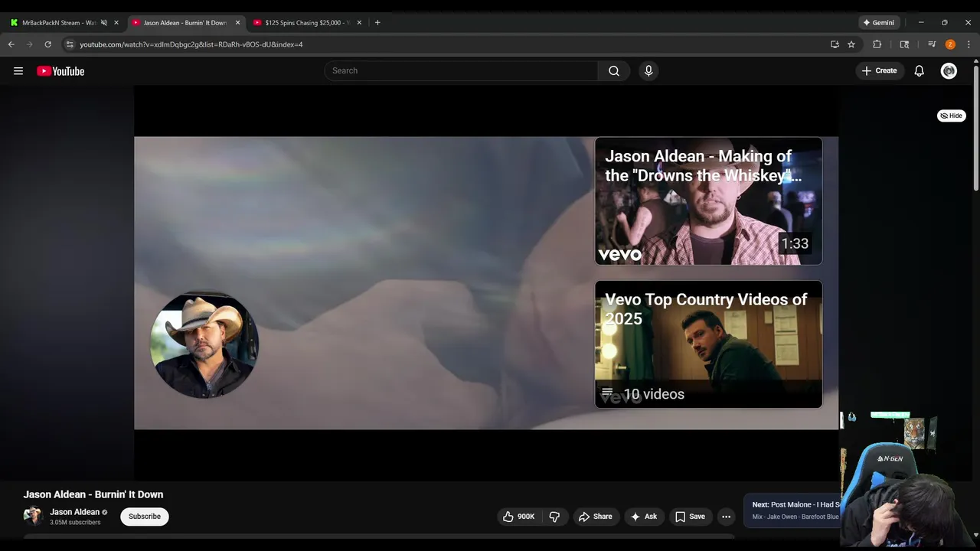The width and height of the screenshot is (980, 551).
Task: Open Gemini in Chrome
Action: tap(878, 23)
